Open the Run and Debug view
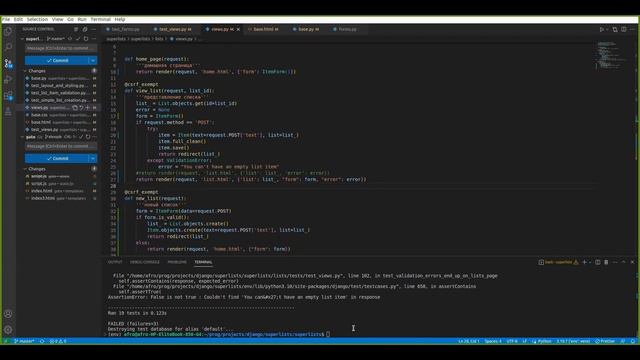Screen dimensions: 640x360 (8, 79)
